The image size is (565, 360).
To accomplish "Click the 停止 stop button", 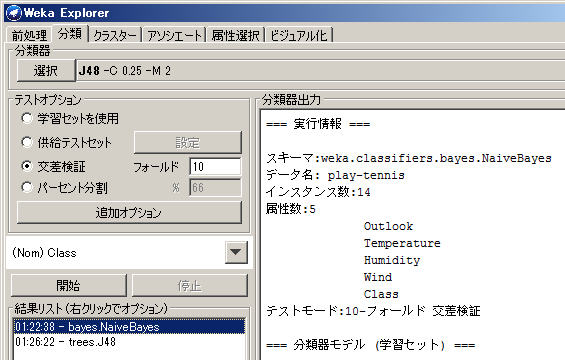I will coord(190,285).
